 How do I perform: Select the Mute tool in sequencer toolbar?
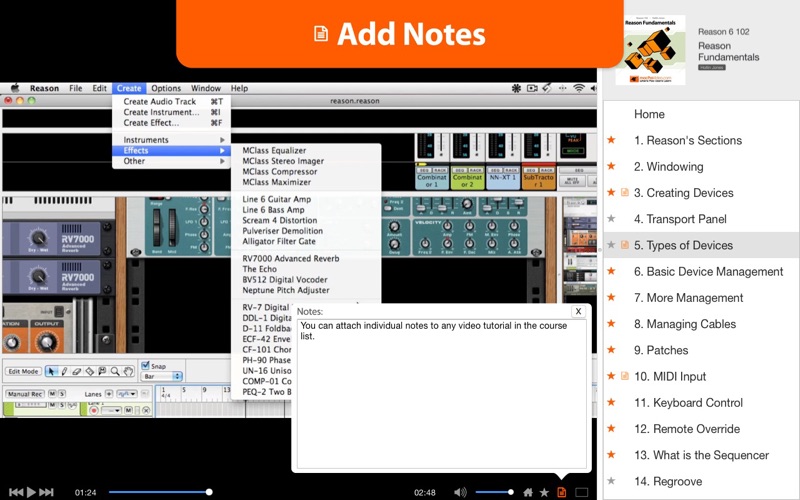coord(102,371)
